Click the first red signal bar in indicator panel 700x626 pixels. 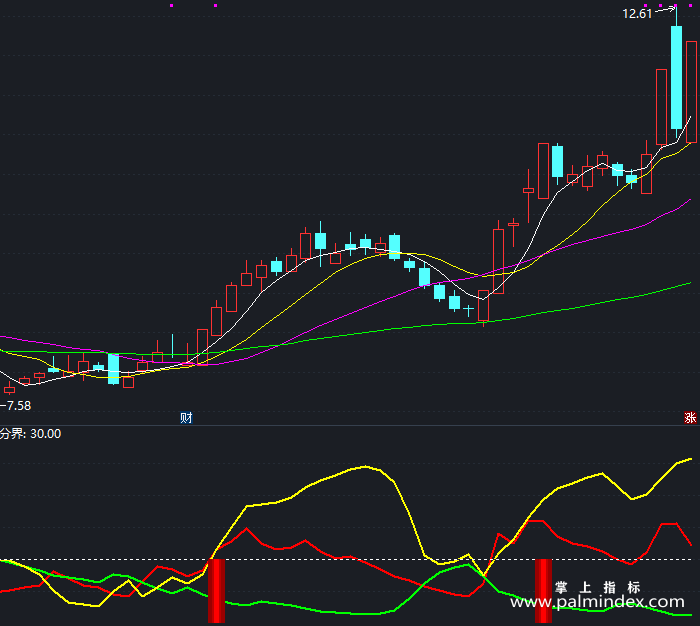coord(217,591)
